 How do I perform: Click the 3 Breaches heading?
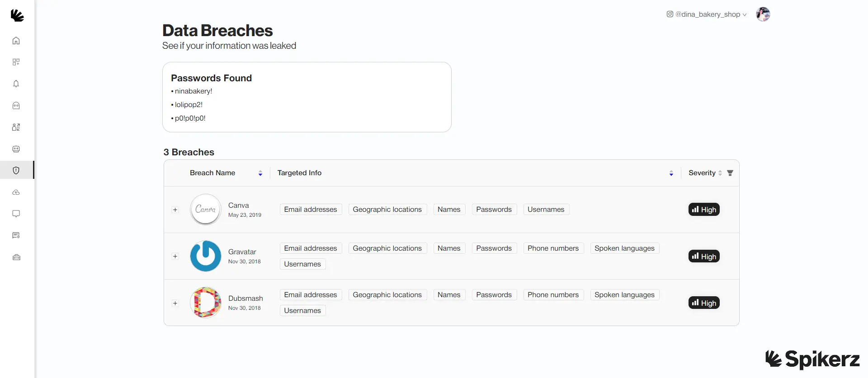tap(189, 152)
